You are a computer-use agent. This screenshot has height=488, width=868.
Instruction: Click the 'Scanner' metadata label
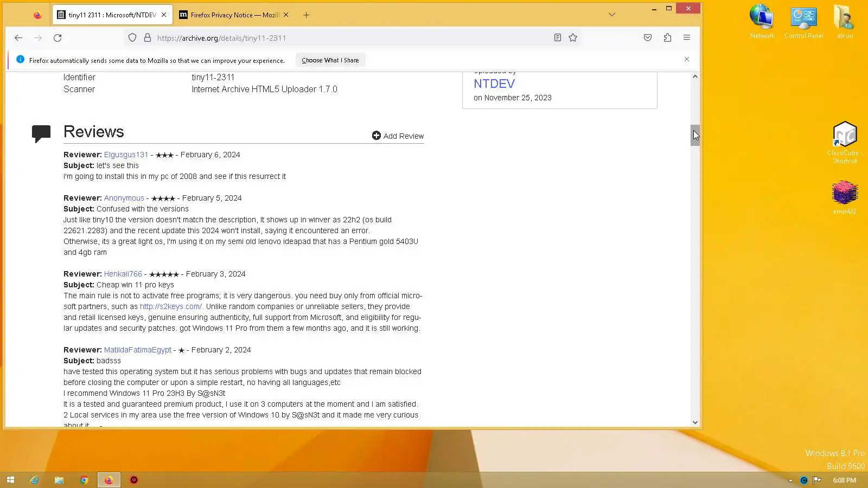pos(79,89)
